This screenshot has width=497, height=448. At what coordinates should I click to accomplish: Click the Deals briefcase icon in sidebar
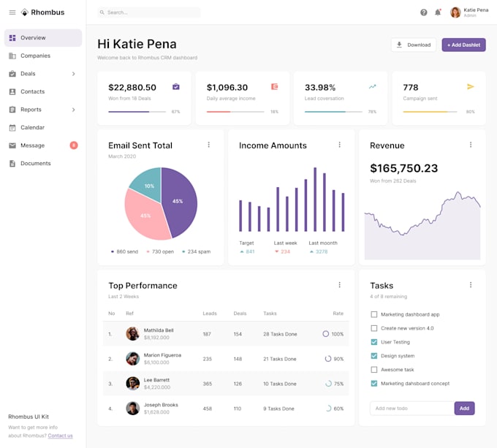[x=12, y=74]
